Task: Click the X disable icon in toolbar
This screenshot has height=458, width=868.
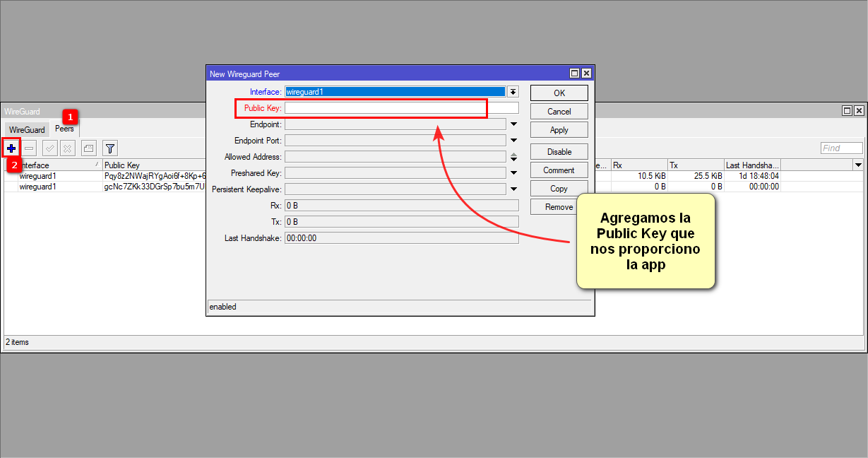Action: (x=68, y=148)
